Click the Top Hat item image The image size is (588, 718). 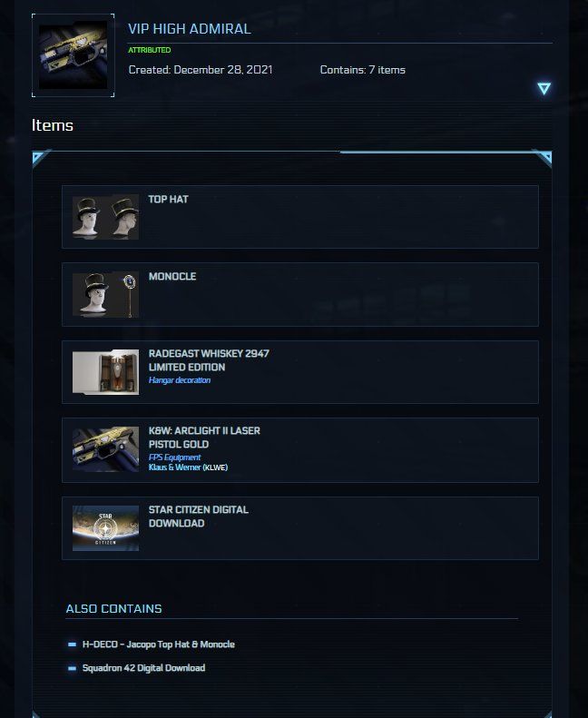[105, 217]
